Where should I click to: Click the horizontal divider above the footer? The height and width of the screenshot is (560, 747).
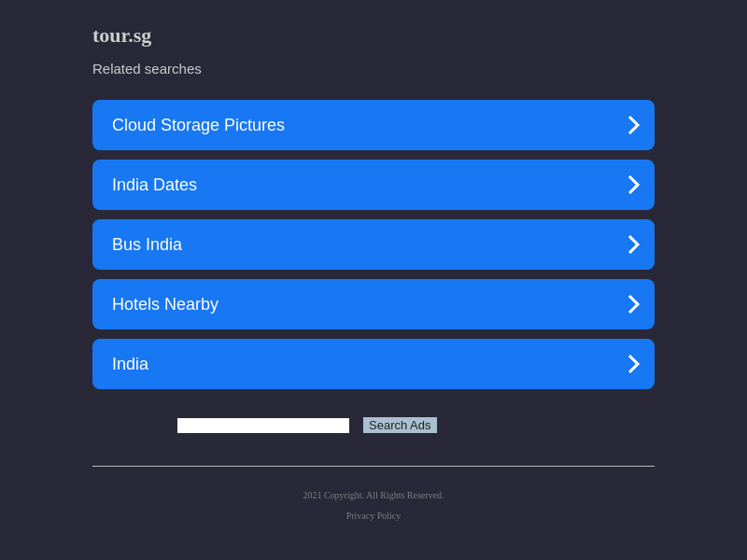point(373,466)
